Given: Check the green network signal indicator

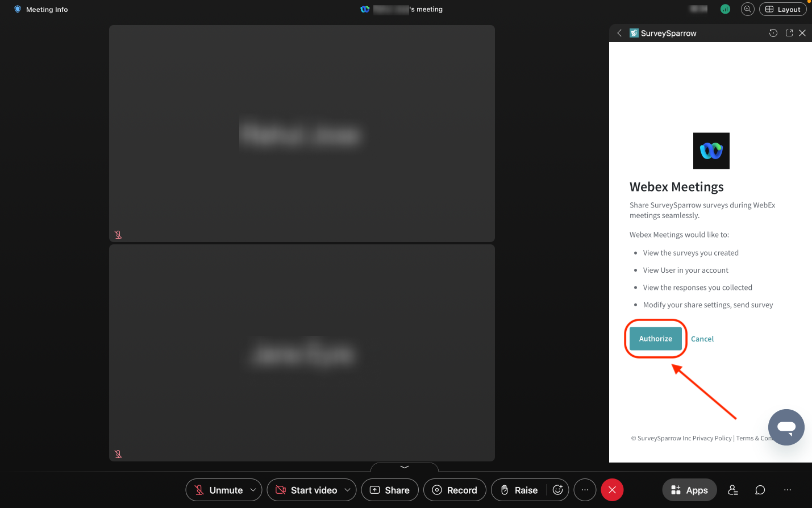Looking at the screenshot, I should (725, 9).
